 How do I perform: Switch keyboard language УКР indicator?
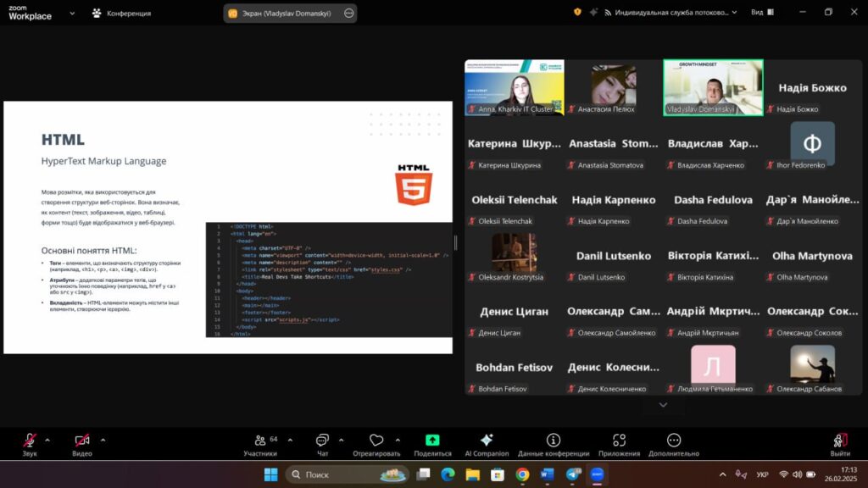click(763, 474)
